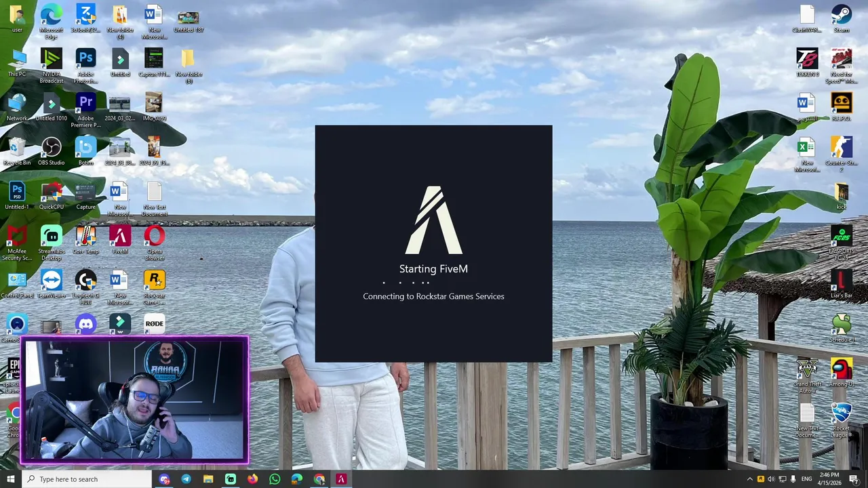Viewport: 868px width, 488px height.
Task: Select the kick desktop icon
Action: (841, 196)
